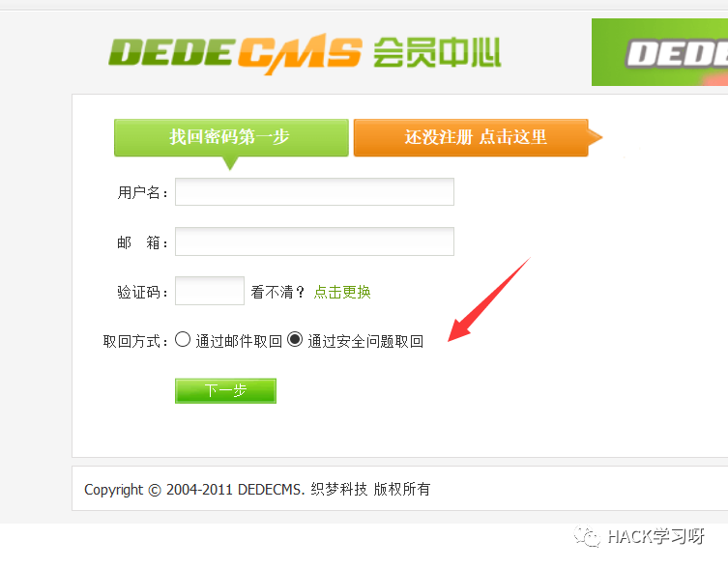Click the 会员中心 header title
The image size is (728, 568).
[x=437, y=52]
